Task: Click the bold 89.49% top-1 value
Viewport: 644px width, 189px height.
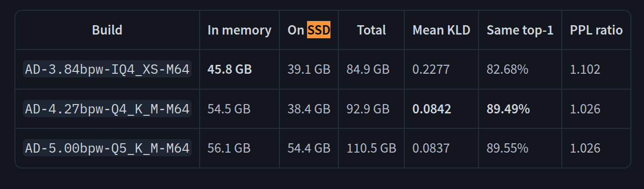Action: [x=508, y=109]
